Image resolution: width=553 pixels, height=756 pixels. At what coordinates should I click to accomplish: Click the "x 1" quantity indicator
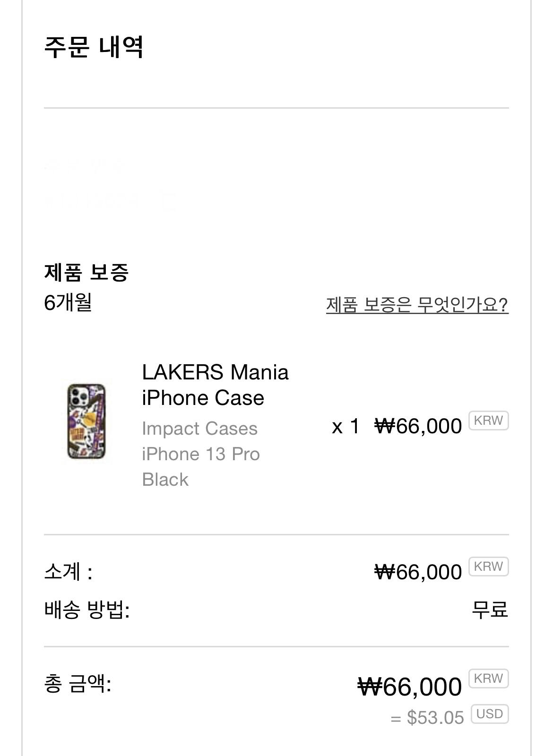point(346,426)
